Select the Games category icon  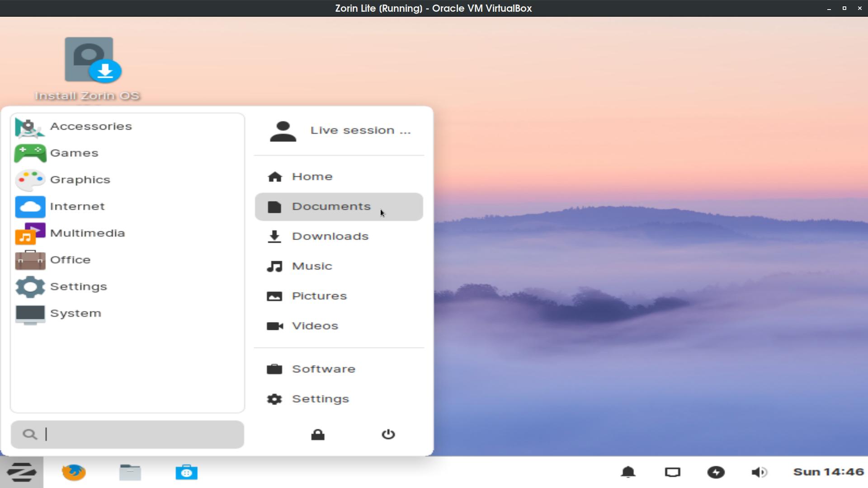point(29,153)
